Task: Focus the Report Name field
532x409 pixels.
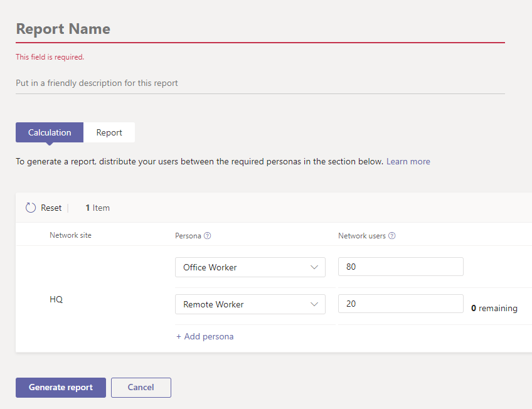Action: pos(260,29)
